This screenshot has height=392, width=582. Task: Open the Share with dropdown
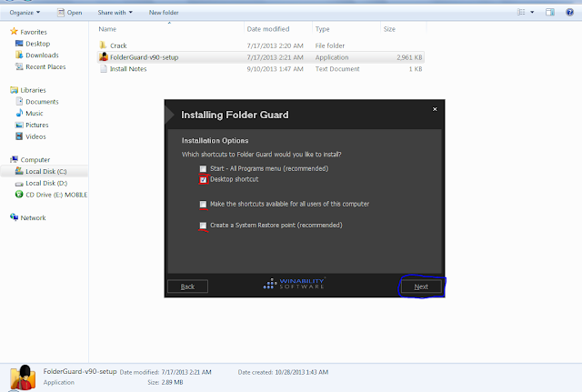(115, 13)
